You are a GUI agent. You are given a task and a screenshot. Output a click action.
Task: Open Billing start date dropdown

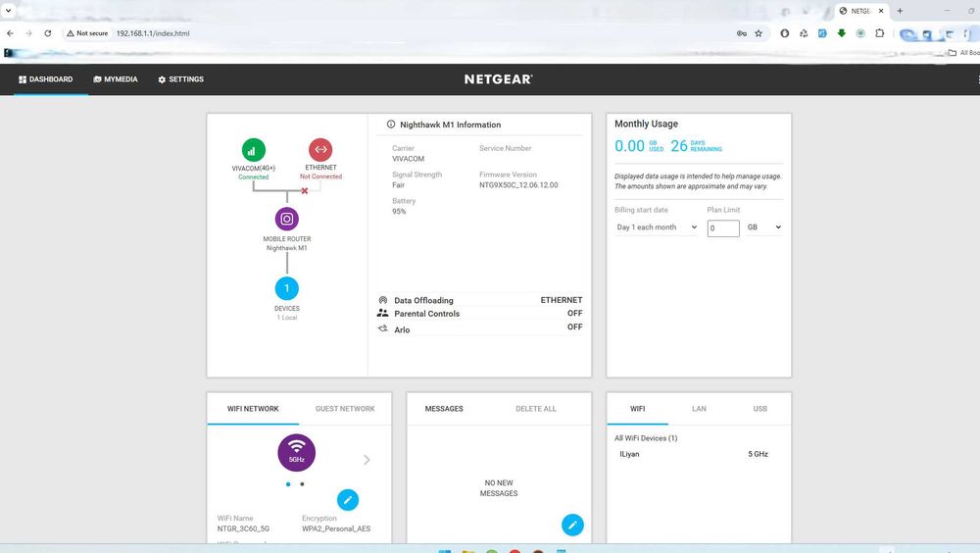click(657, 227)
